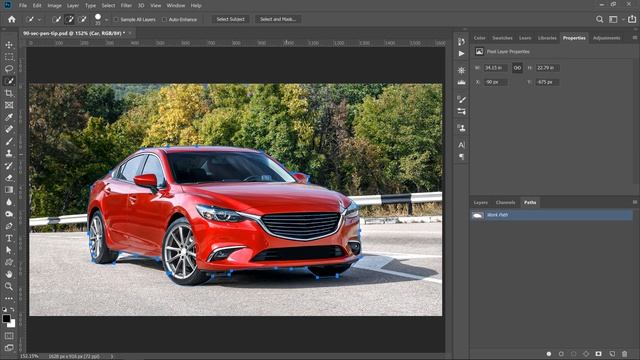Viewport: 640px width, 360px height.
Task: Switch to the Adjustments tab
Action: [x=607, y=38]
